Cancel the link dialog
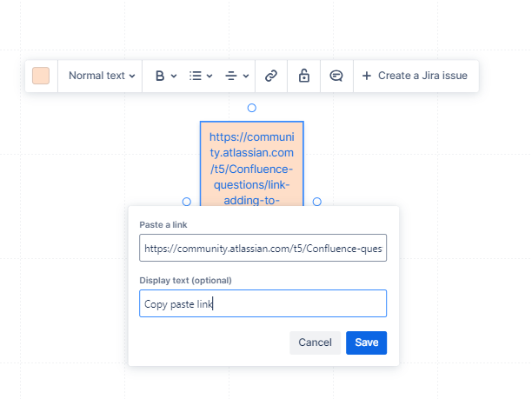This screenshot has width=532, height=399. click(x=315, y=342)
